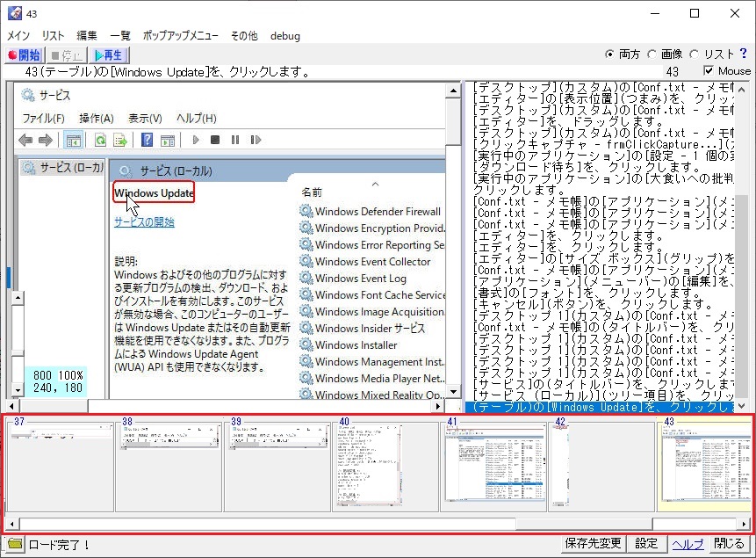Open 操作(A) menu in captured Services window
Screen dimensions: 756x558
[x=97, y=119]
